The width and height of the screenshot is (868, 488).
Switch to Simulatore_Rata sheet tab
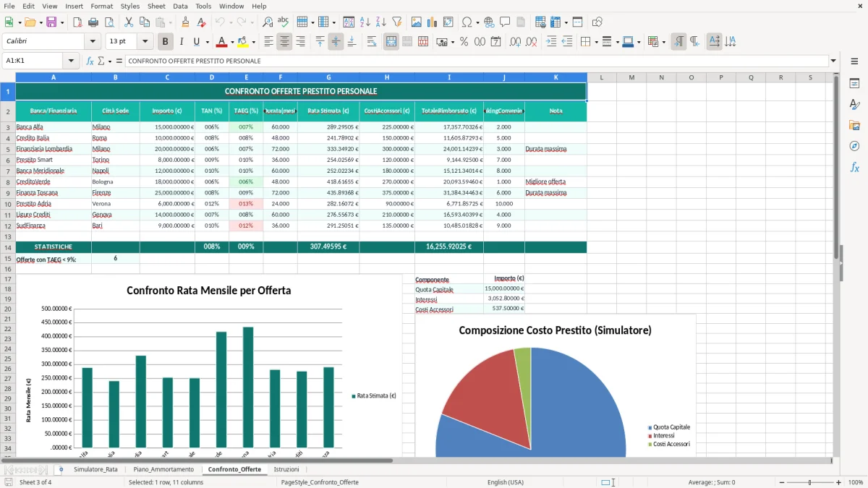tap(95, 469)
